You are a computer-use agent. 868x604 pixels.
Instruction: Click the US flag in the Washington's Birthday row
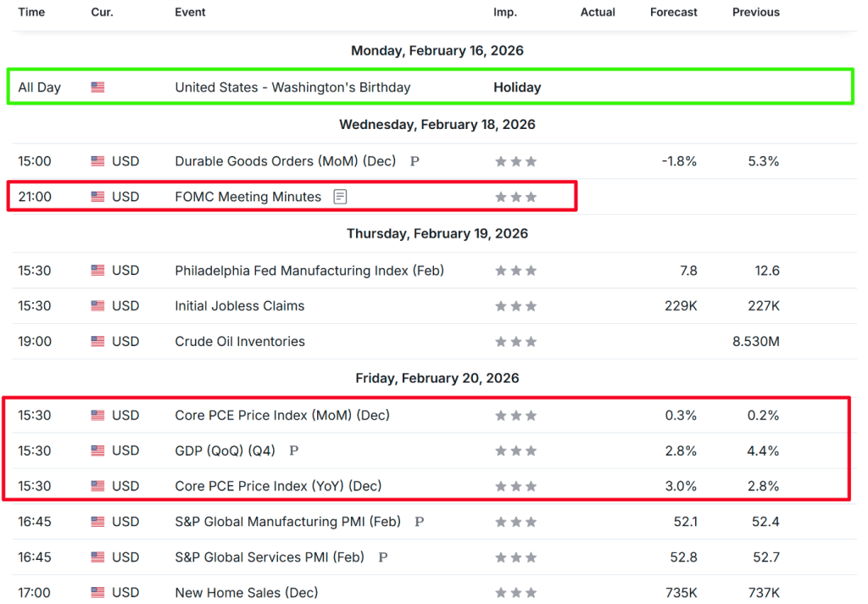coord(97,87)
